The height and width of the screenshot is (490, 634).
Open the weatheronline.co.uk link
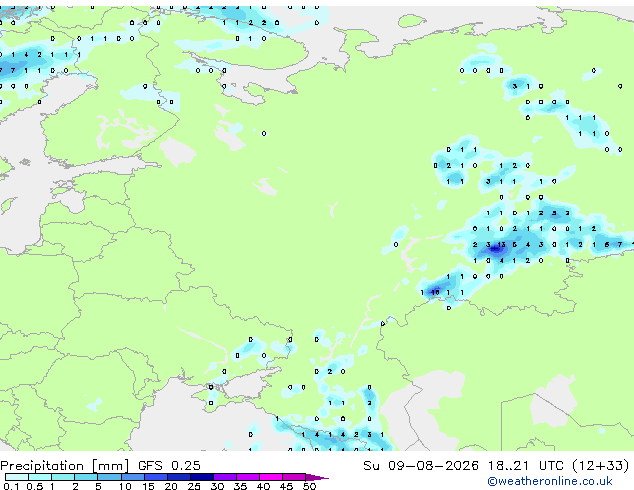coord(550,481)
